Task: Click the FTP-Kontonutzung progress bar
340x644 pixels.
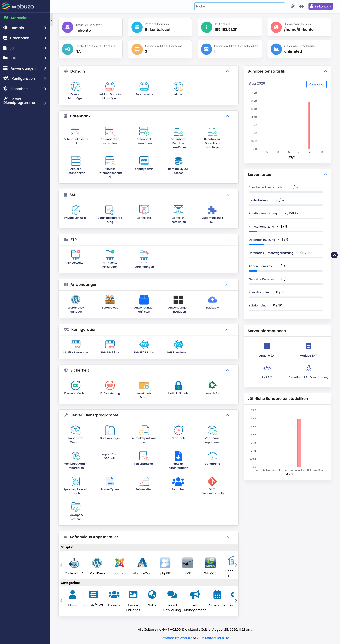Action: pos(285,232)
